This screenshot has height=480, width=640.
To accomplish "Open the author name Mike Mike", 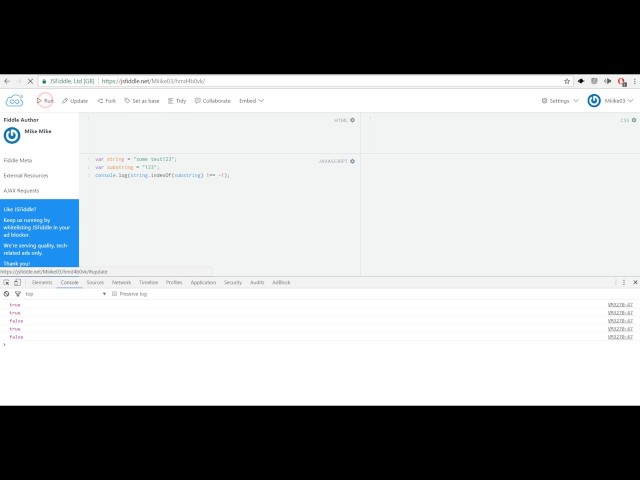I will pos(38,131).
